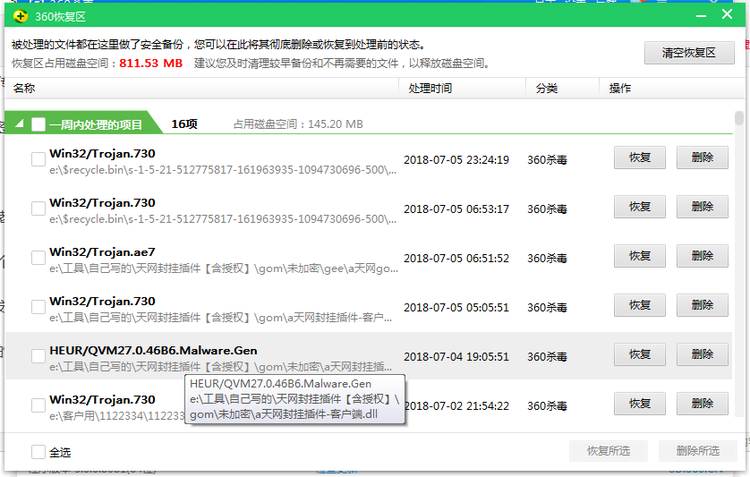Image resolution: width=750 pixels, height=477 pixels.
Task: Collapse the 一周内处理的项目 group triangle
Action: pyautogui.click(x=20, y=125)
